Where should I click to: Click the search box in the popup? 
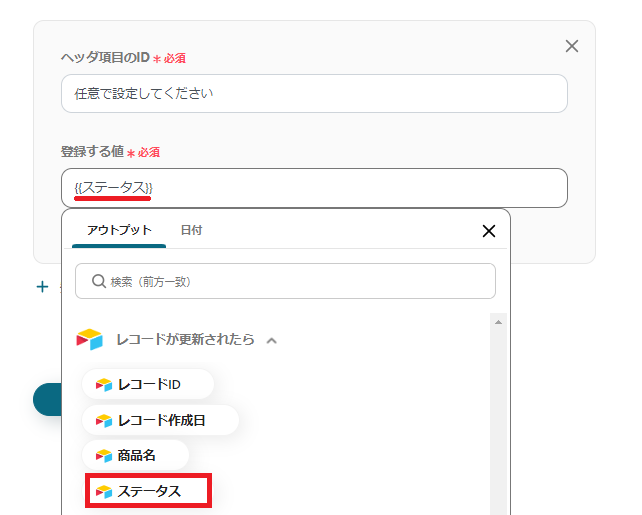286,281
